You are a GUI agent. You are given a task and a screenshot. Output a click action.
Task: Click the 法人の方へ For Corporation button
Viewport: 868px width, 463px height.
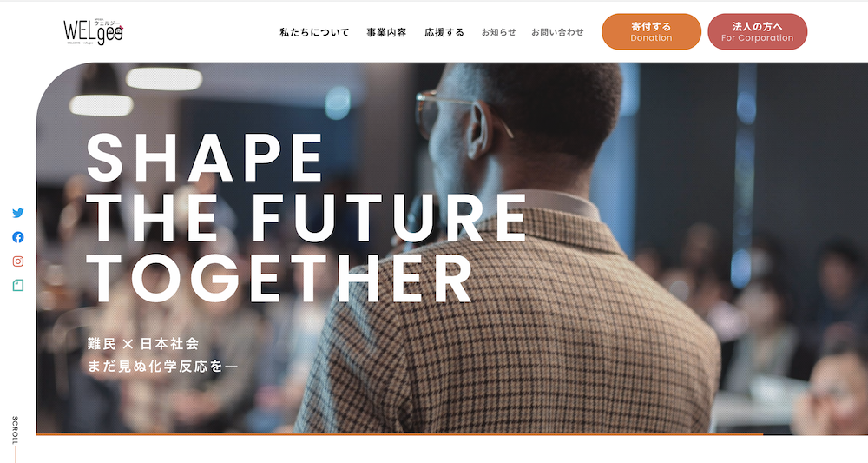click(757, 31)
